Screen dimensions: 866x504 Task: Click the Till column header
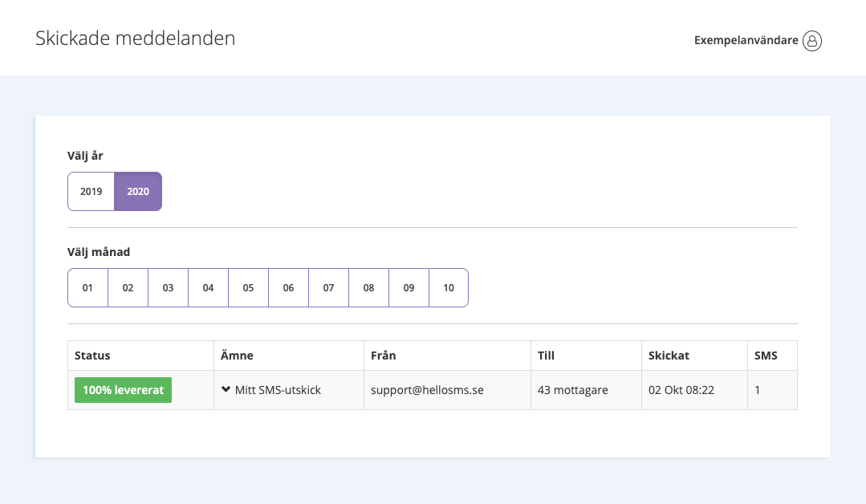point(586,356)
